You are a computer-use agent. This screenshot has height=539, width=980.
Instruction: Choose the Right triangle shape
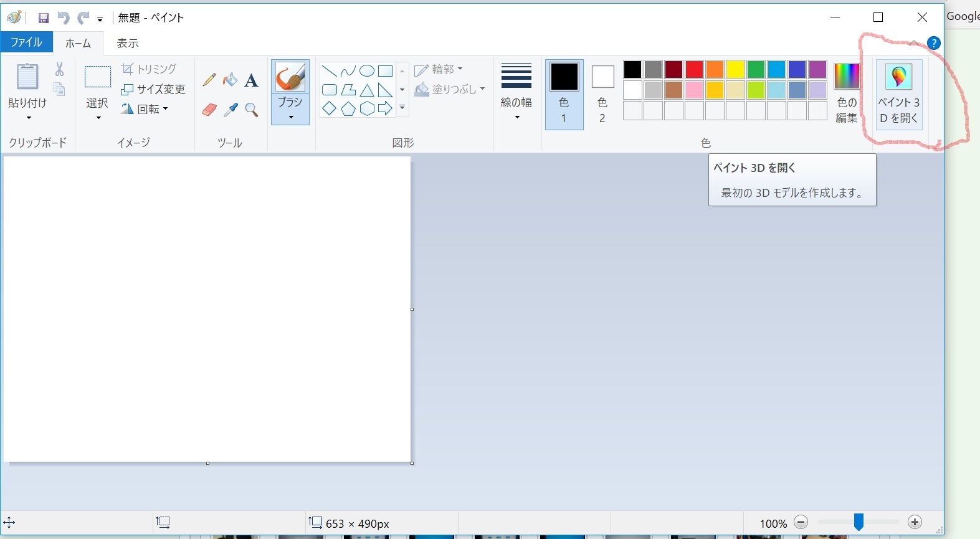(386, 90)
